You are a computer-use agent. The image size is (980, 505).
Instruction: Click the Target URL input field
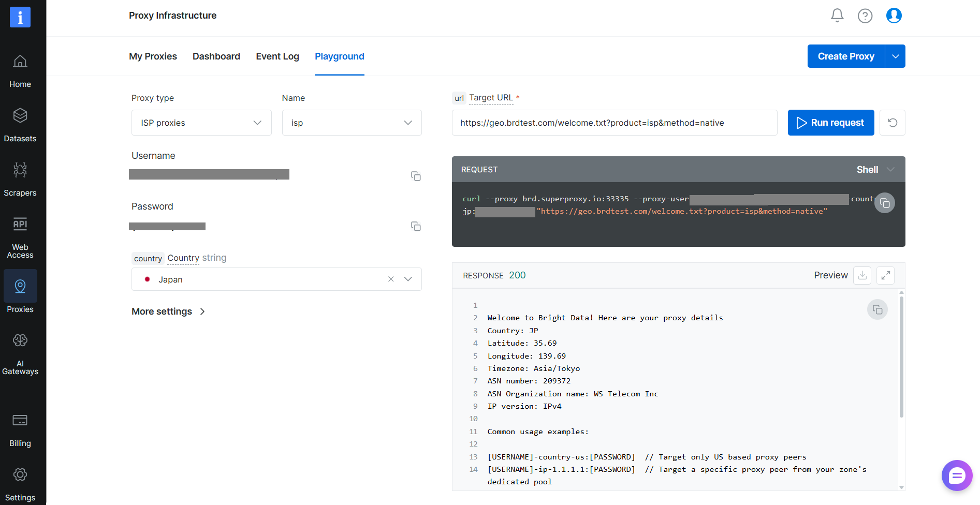coord(615,123)
